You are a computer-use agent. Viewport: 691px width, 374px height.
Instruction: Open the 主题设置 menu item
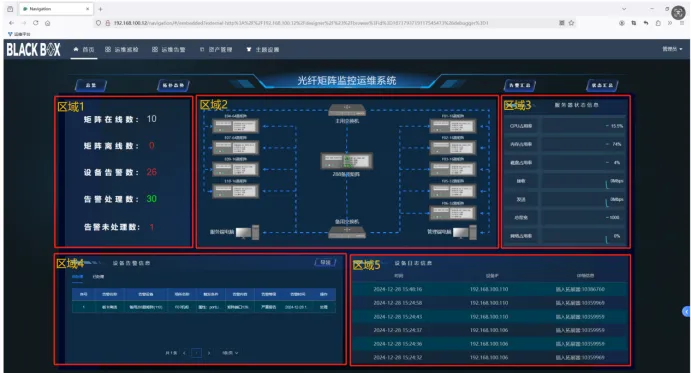pos(263,50)
